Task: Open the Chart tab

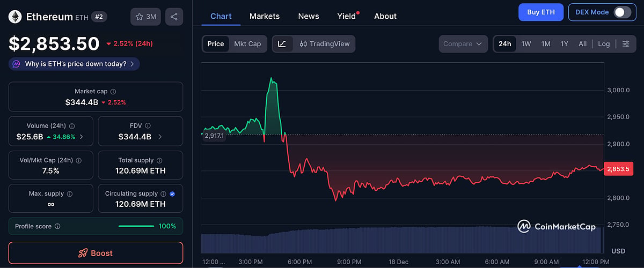Action: click(221, 16)
